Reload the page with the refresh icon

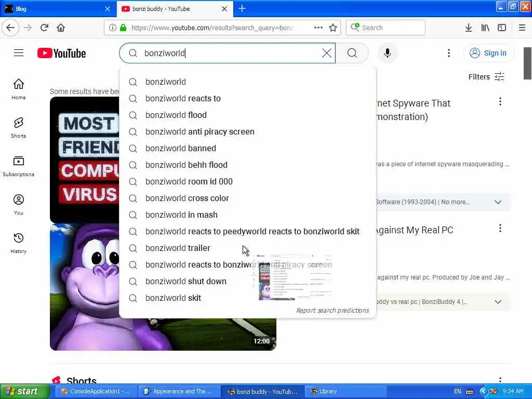pos(44,28)
